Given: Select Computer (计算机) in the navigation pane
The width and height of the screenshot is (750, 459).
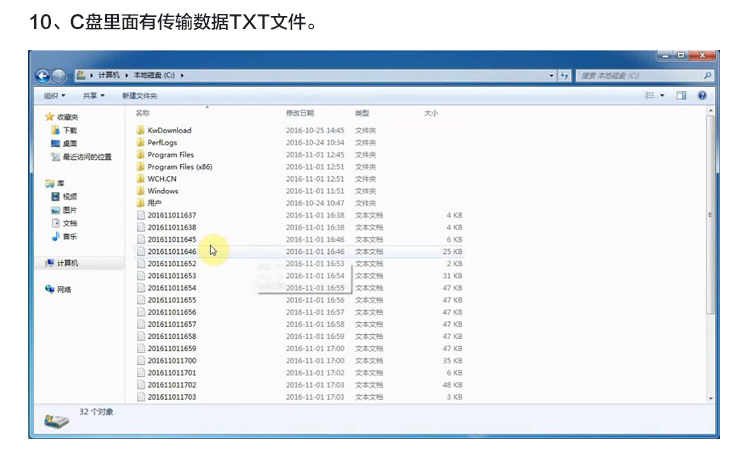Looking at the screenshot, I should 67,263.
